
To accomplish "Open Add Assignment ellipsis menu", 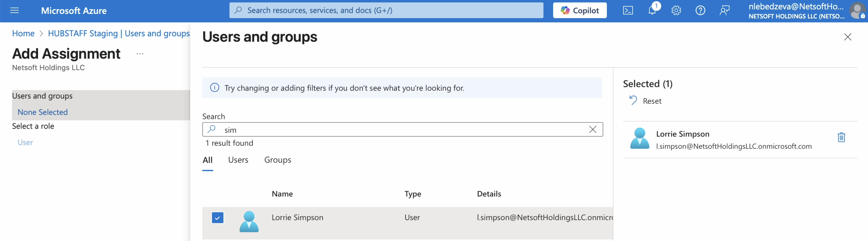I will pyautogui.click(x=140, y=54).
